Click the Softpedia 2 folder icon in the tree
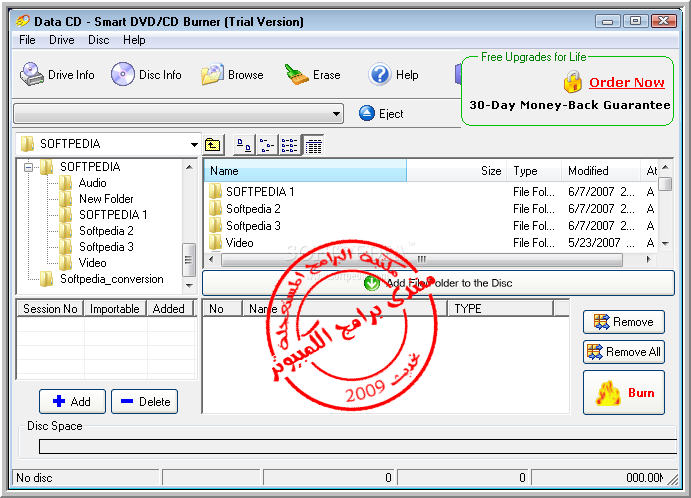691x498 pixels. click(66, 231)
